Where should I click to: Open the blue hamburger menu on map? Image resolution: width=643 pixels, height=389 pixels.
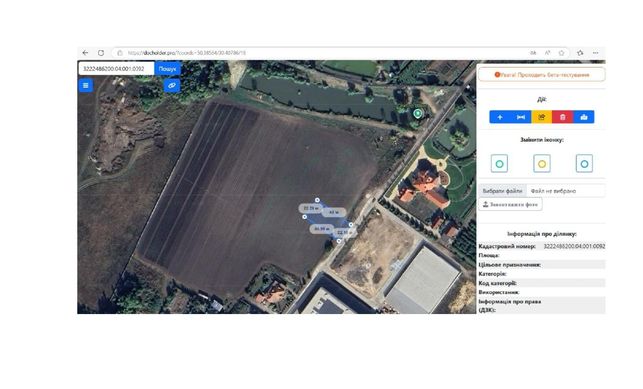pyautogui.click(x=85, y=85)
